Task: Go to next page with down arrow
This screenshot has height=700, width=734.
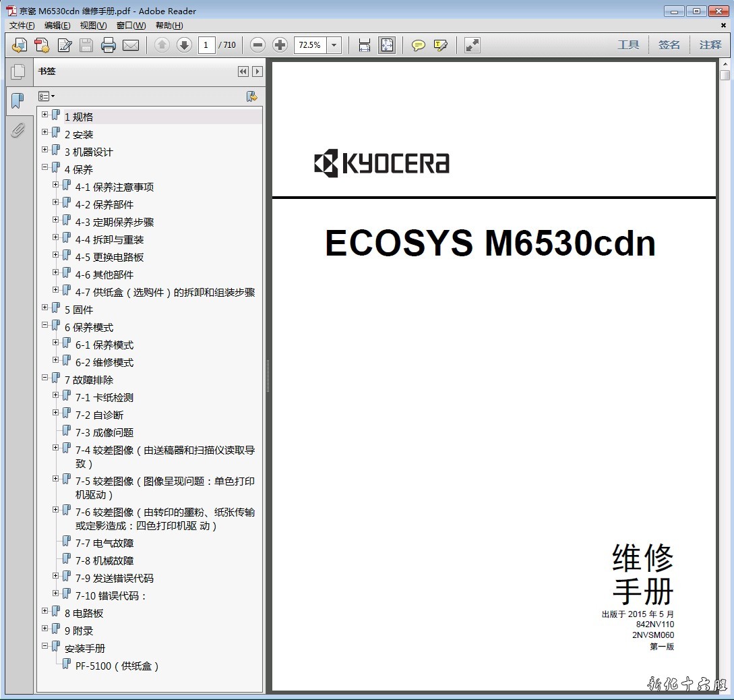Action: [184, 45]
